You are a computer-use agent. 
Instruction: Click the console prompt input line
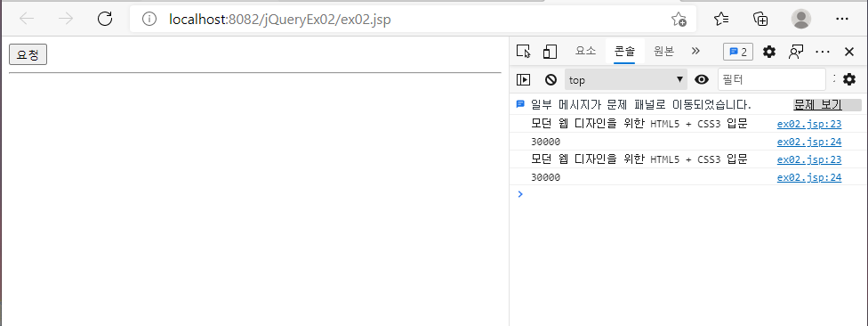point(688,194)
